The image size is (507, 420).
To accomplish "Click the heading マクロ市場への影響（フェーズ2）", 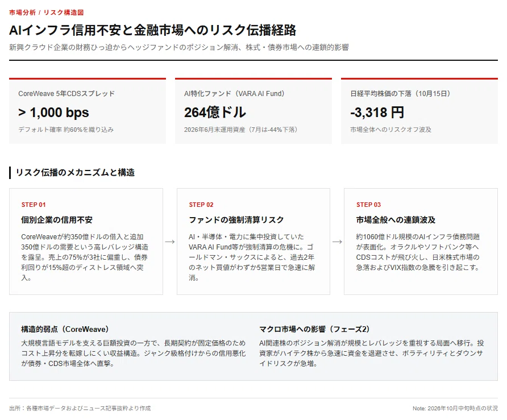I will (x=315, y=329).
